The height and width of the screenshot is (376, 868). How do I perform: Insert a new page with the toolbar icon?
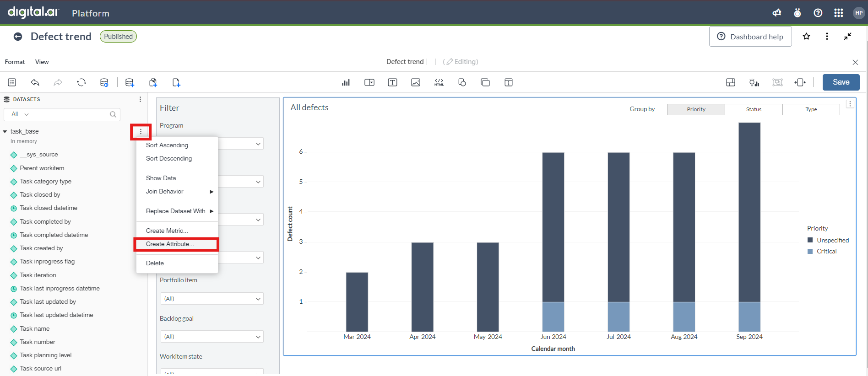point(176,82)
